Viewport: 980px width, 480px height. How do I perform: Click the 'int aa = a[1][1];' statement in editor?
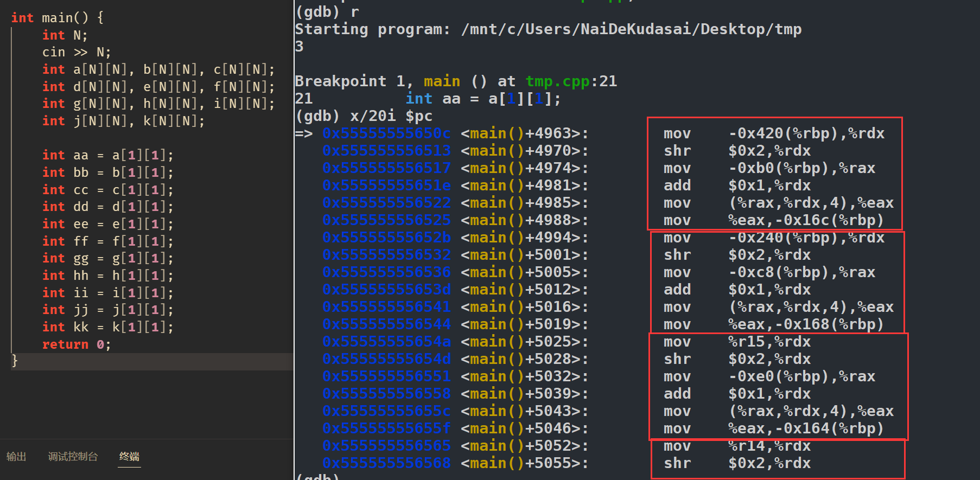[107, 156]
